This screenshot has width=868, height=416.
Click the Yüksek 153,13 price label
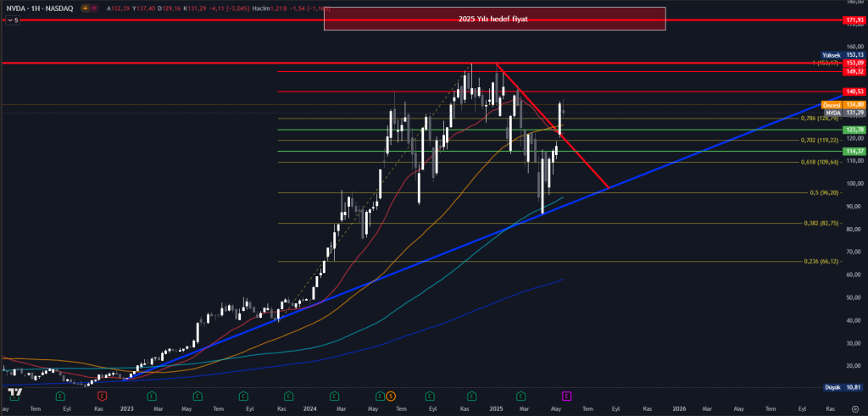(x=843, y=55)
